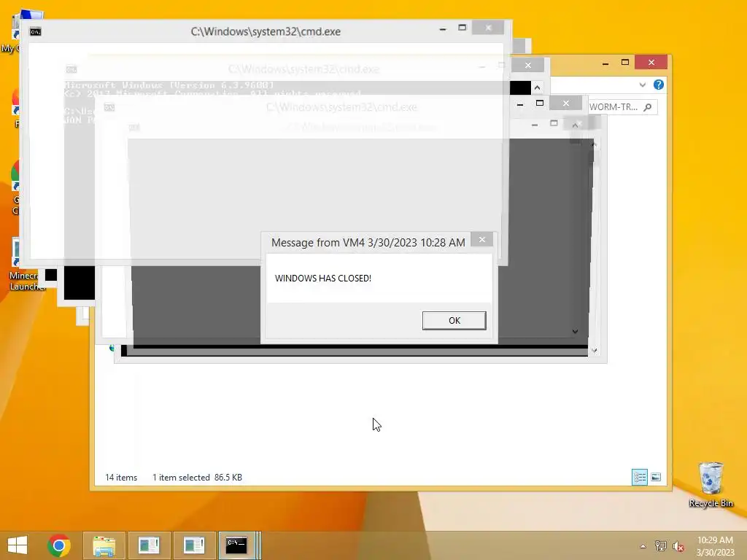Screen dimensions: 747x560
Task: Click the second pinned document app on taskbar
Action: tap(194, 545)
